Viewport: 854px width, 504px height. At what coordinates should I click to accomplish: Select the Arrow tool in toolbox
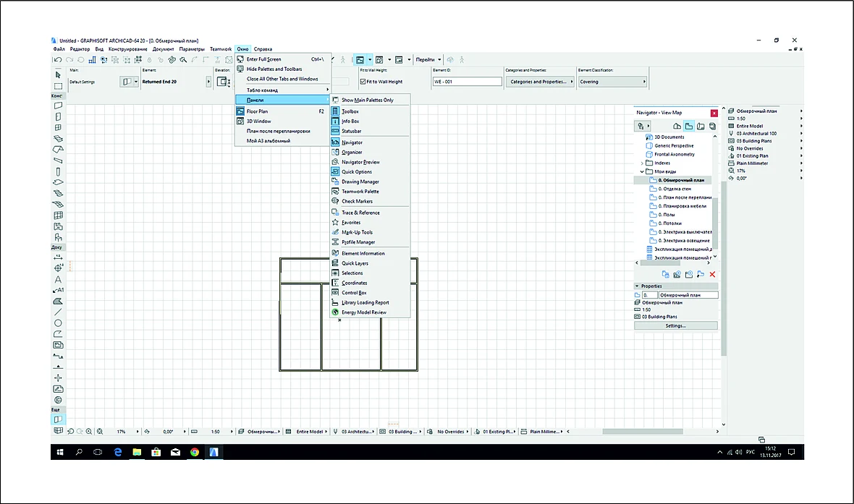point(58,74)
